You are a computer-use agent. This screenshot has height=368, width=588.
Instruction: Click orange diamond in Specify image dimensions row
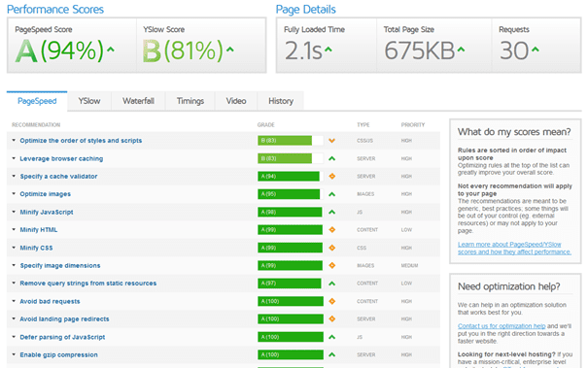pyautogui.click(x=331, y=265)
